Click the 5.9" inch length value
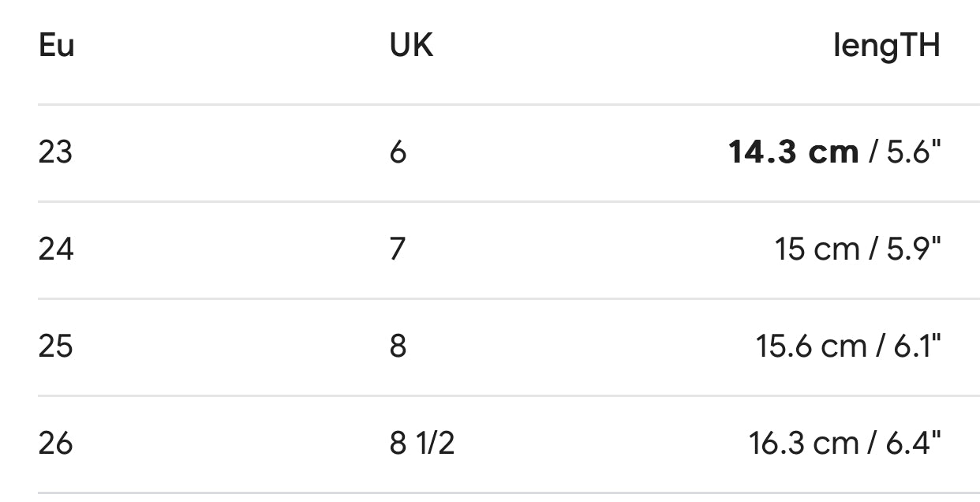 coord(914,249)
